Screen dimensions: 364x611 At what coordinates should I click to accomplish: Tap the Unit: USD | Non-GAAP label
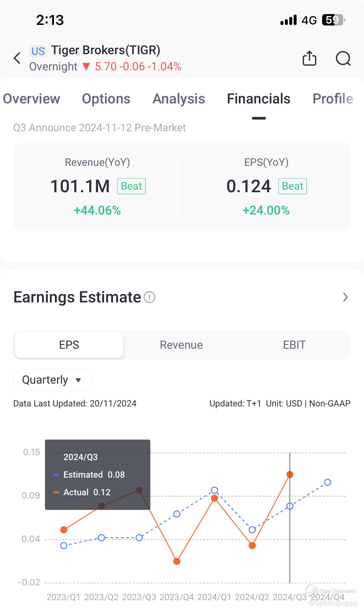(x=308, y=404)
